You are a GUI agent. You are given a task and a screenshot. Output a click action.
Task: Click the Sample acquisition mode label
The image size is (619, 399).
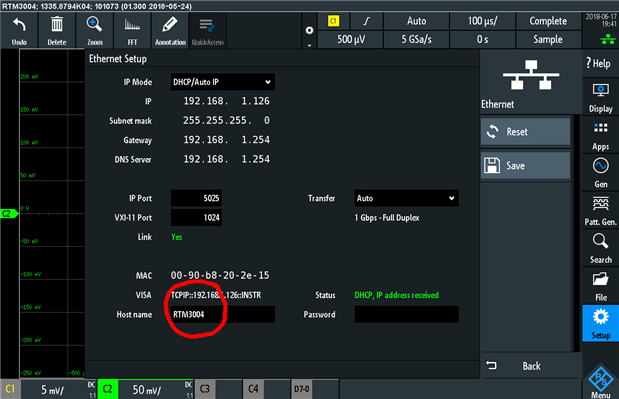coord(548,39)
